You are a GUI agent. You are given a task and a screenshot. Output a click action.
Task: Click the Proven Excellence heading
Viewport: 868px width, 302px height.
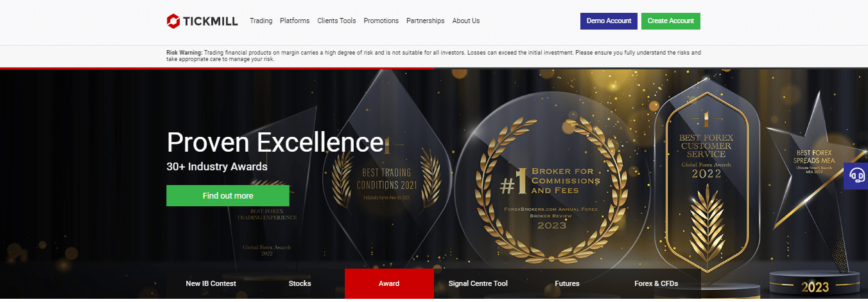pyautogui.click(x=275, y=141)
